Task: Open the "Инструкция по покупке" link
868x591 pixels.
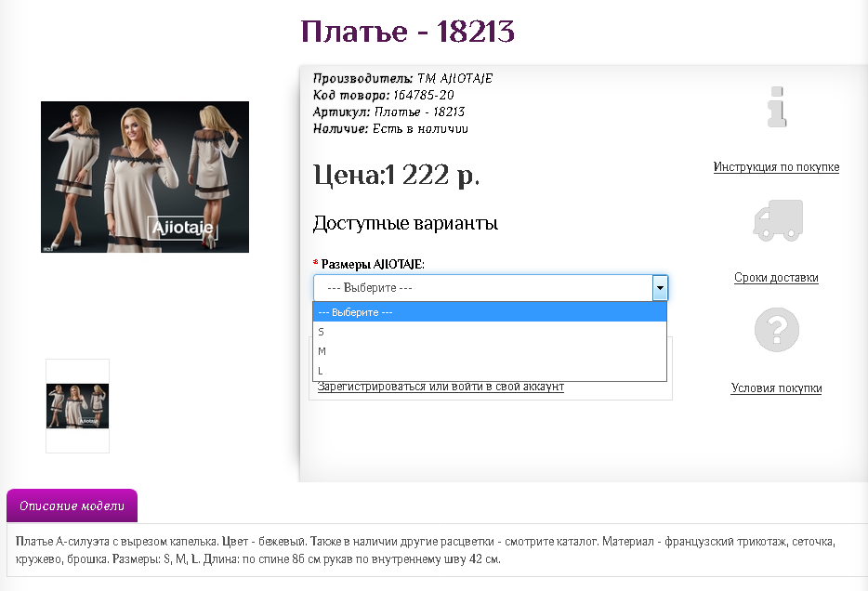Action: pos(776,167)
